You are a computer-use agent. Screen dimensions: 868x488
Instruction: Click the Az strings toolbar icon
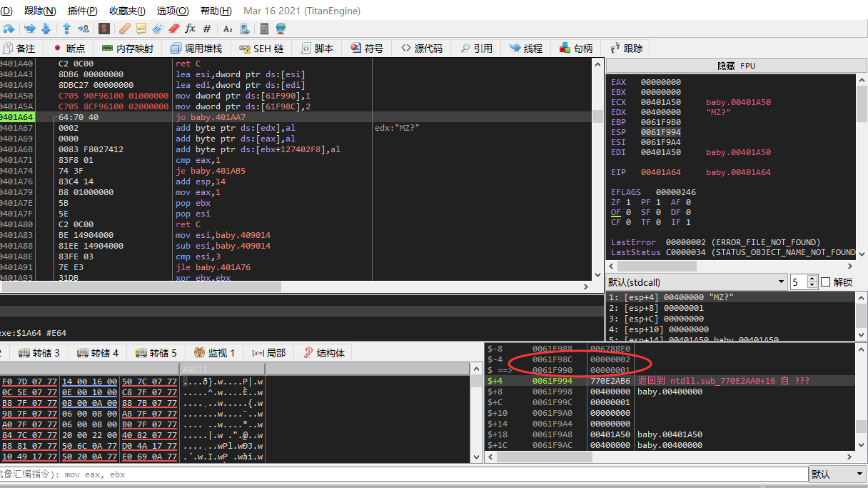coord(228,29)
